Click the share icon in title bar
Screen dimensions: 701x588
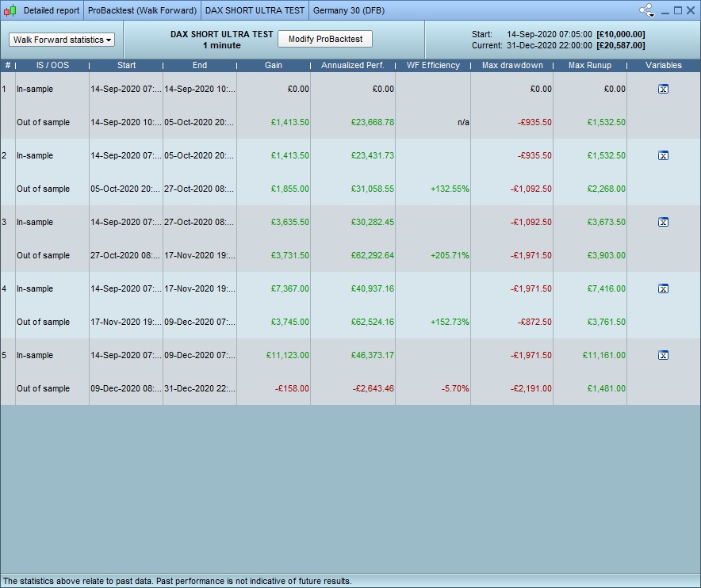pos(646,10)
